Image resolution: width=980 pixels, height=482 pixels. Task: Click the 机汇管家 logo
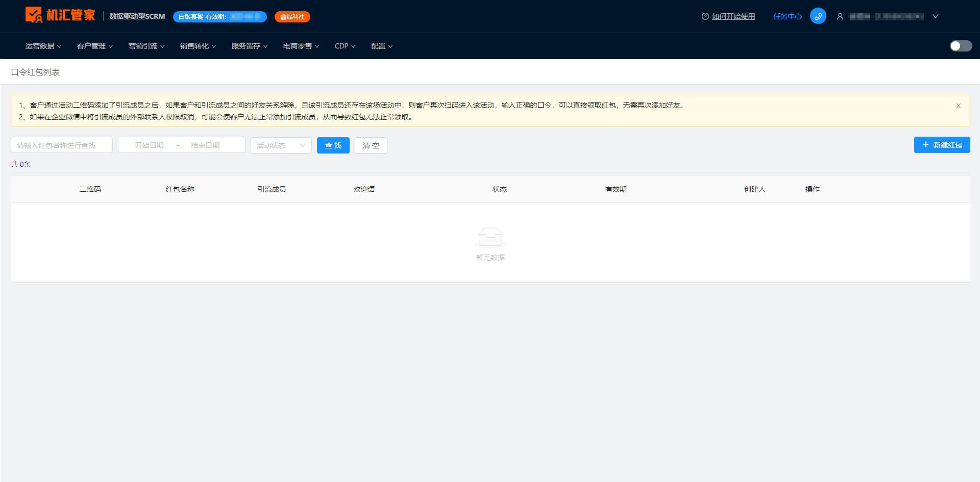tap(60, 15)
